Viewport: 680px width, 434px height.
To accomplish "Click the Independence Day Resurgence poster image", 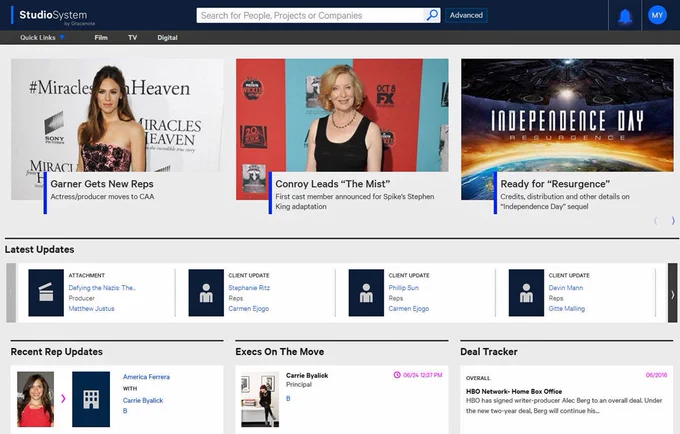I will pyautogui.click(x=567, y=115).
